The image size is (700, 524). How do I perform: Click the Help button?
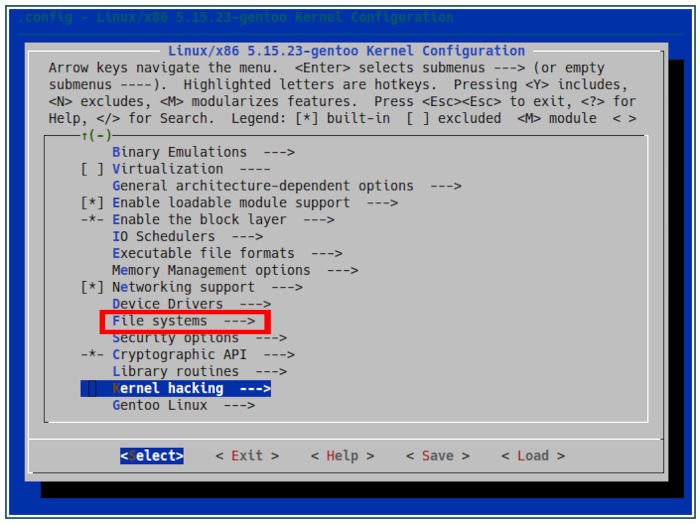coord(342,456)
